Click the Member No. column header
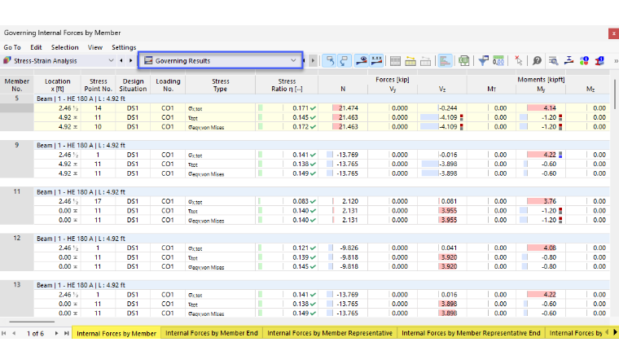This screenshot has height=364, width=619. 16,85
